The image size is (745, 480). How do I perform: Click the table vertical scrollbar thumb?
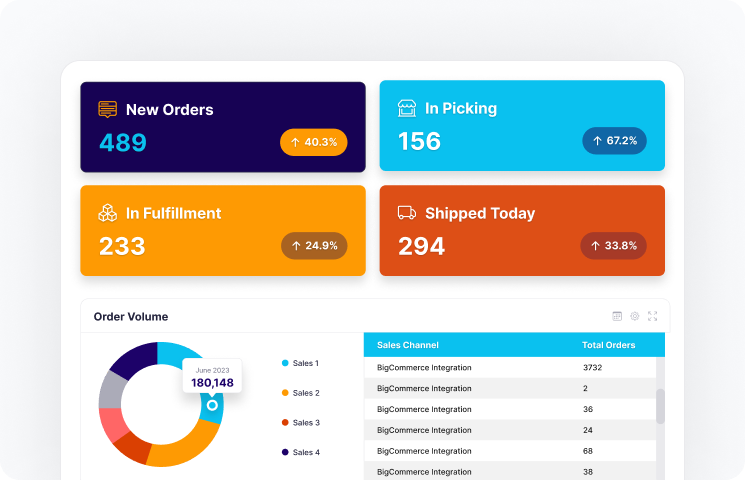click(x=660, y=406)
